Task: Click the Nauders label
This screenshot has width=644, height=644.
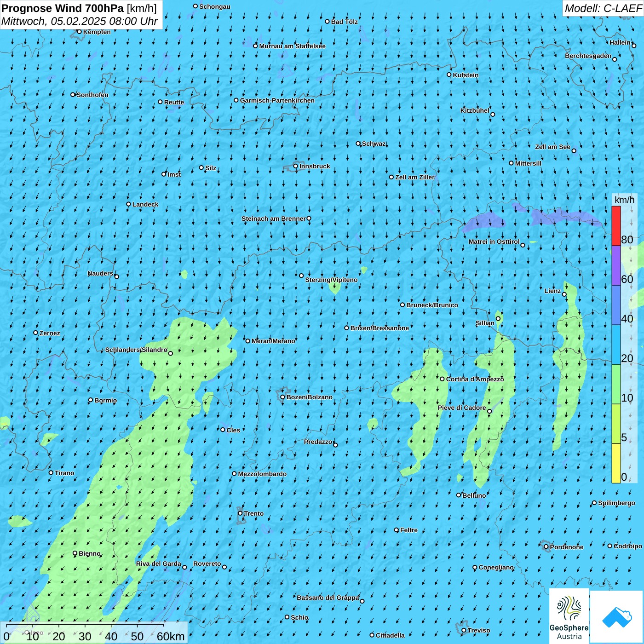Action: (x=100, y=273)
